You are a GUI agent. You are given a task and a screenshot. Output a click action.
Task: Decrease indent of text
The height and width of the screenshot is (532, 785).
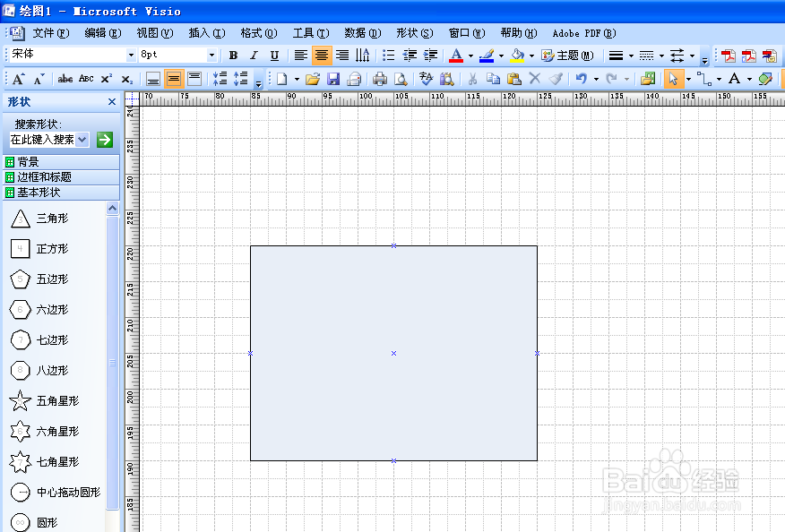(410, 56)
